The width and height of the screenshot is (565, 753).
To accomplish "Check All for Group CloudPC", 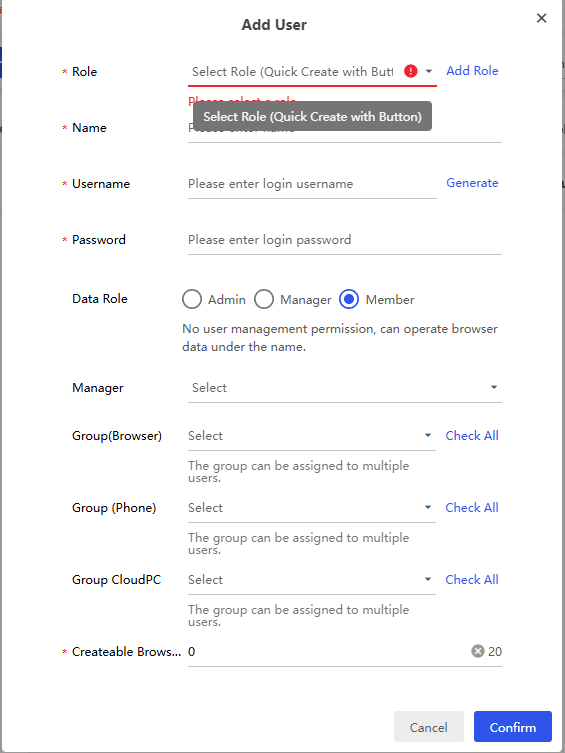I will pyautogui.click(x=472, y=580).
